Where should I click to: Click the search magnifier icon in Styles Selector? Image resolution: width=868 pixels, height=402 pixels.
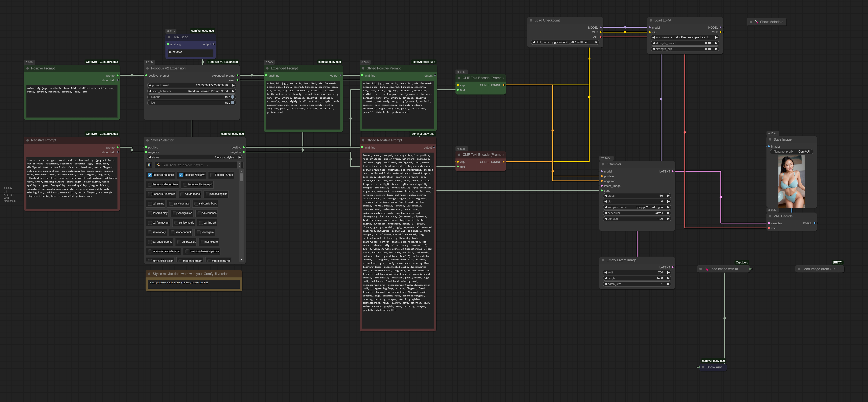158,165
